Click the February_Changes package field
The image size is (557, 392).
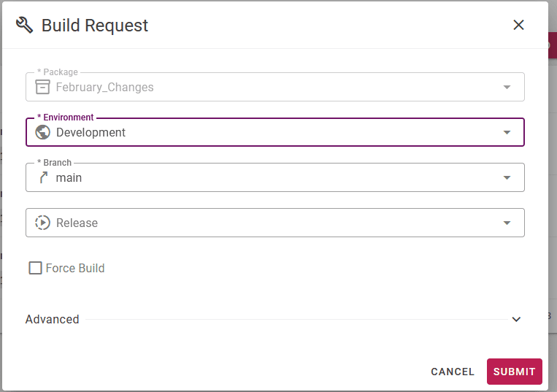(x=275, y=87)
